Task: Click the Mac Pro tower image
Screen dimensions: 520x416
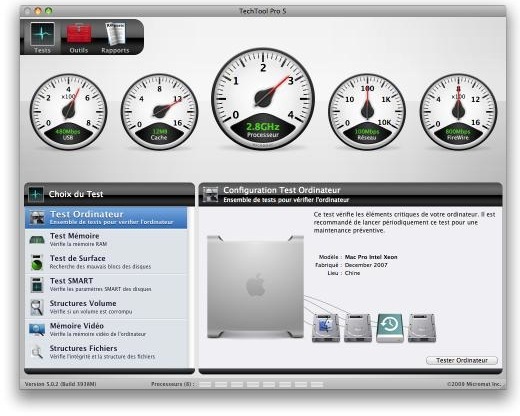Action: click(x=255, y=287)
